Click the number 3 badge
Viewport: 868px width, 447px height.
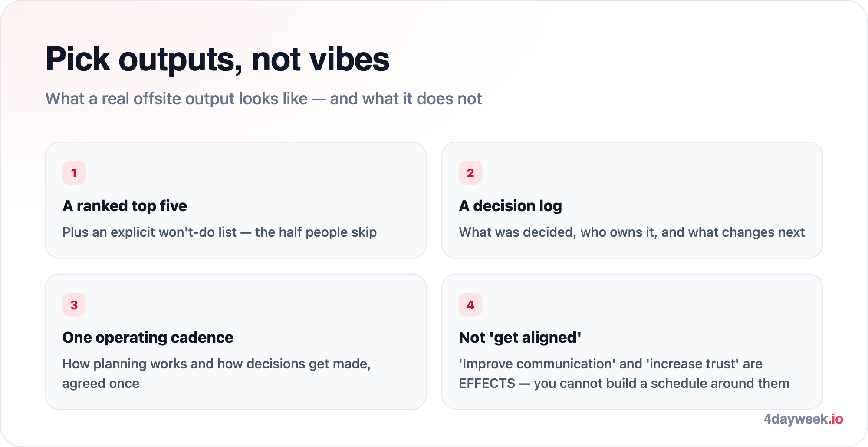click(74, 305)
